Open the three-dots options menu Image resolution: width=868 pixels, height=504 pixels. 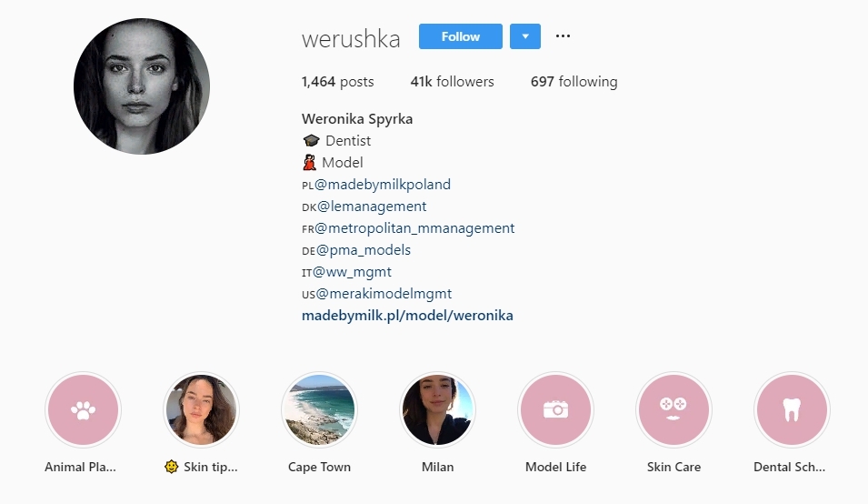(x=563, y=36)
